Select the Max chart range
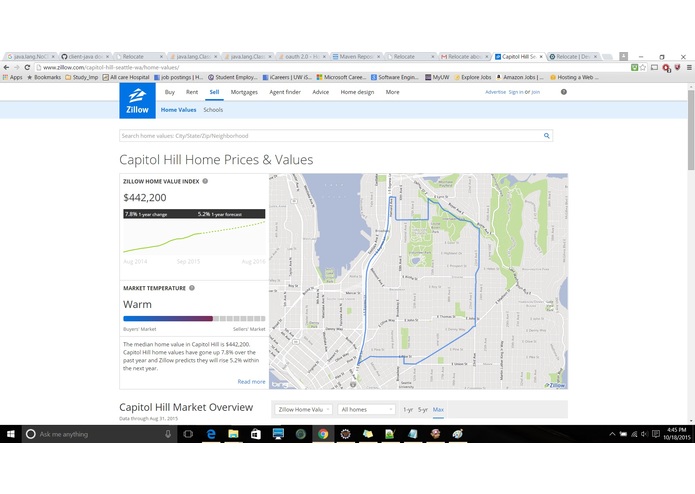This screenshot has width=695, height=494. tap(438, 409)
